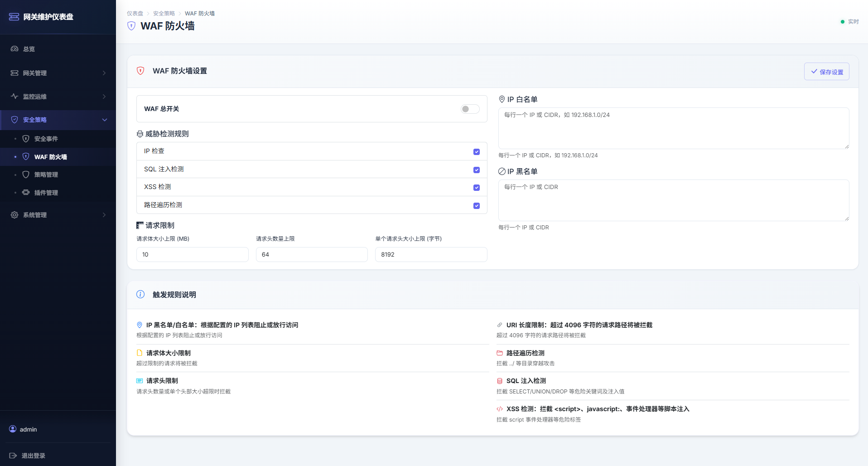The height and width of the screenshot is (466, 868).
Task: Click the info icon beside 触发规则说明
Action: coord(140,294)
